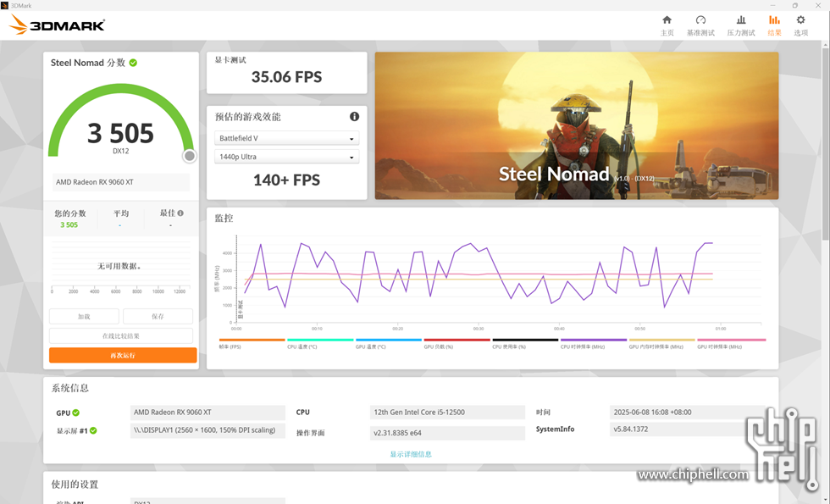
Task: Click the 加载 load button
Action: (x=84, y=316)
